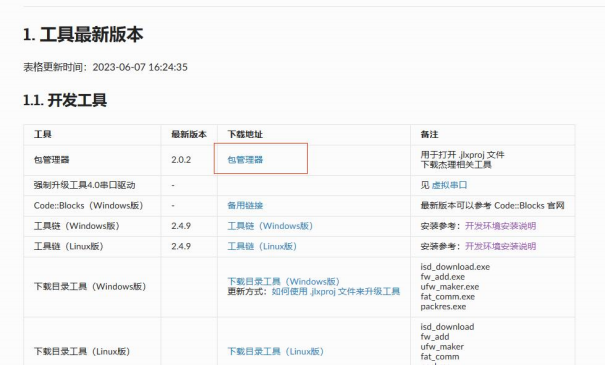The height and width of the screenshot is (365, 605).
Task: Open the 工具链（Windows版）download link
Action: coord(270,226)
